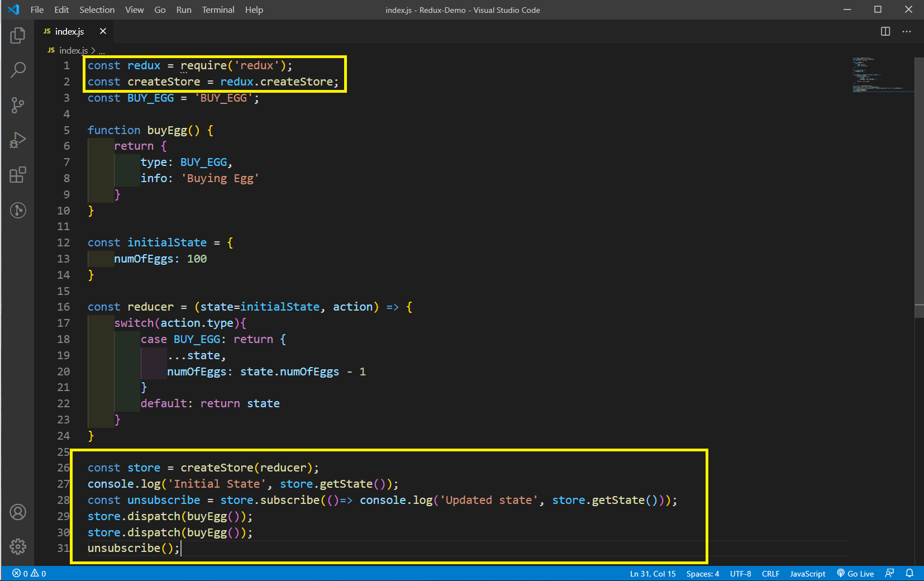Change the UTF-8 file encoding
Image resolution: width=924 pixels, height=581 pixels.
coord(740,573)
